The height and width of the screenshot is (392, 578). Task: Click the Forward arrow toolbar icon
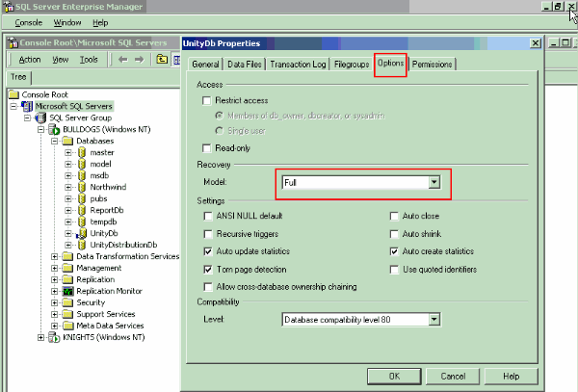click(139, 60)
